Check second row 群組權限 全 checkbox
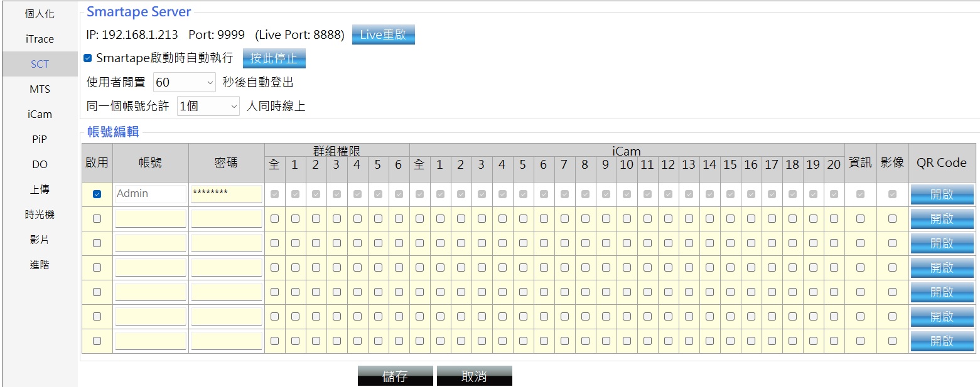The width and height of the screenshot is (980, 387). tap(274, 219)
